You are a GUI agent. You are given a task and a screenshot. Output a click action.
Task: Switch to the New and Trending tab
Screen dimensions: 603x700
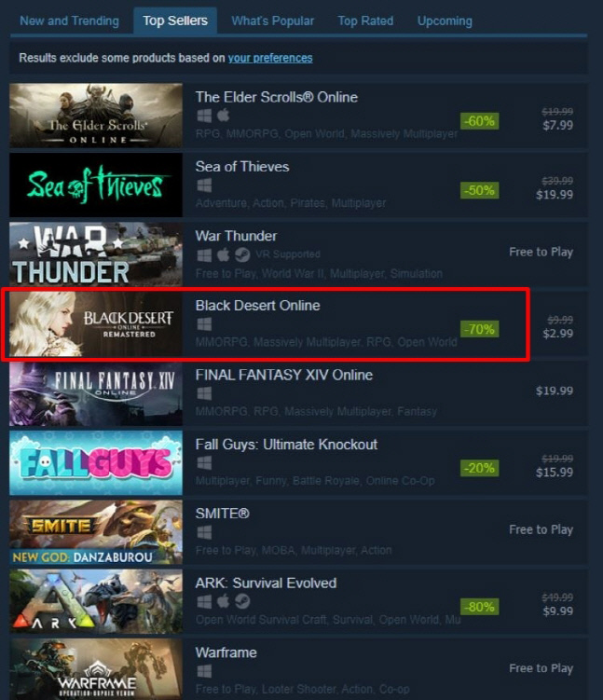click(70, 21)
